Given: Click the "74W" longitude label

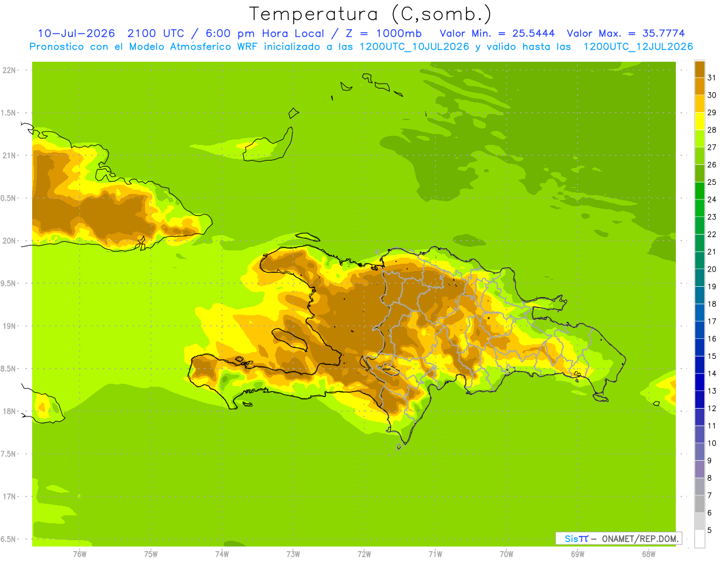Looking at the screenshot, I should (x=222, y=554).
